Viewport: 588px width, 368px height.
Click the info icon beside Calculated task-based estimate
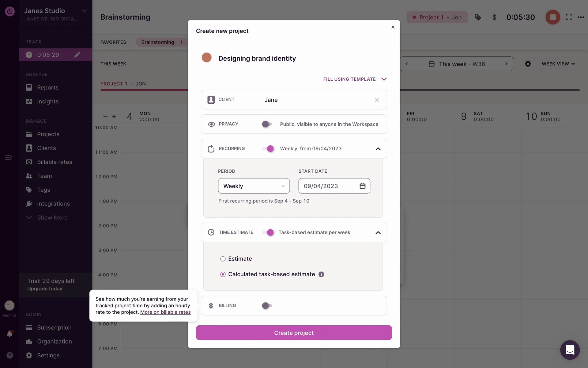(x=321, y=274)
